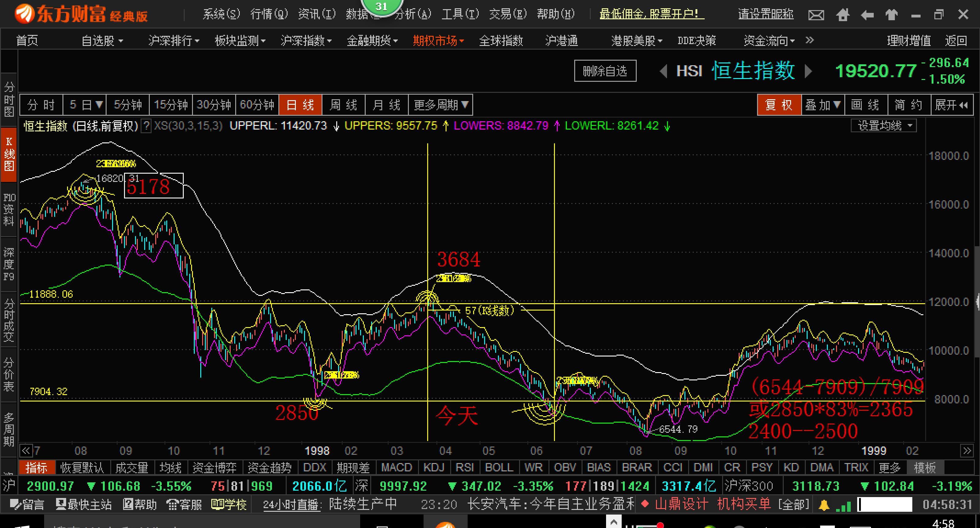Screen dimensions: 980x528
Task: Contact 客服 customer service
Action: (x=184, y=505)
